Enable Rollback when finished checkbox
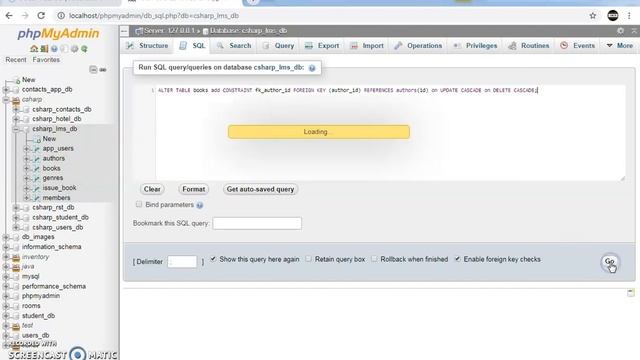 coord(374,259)
